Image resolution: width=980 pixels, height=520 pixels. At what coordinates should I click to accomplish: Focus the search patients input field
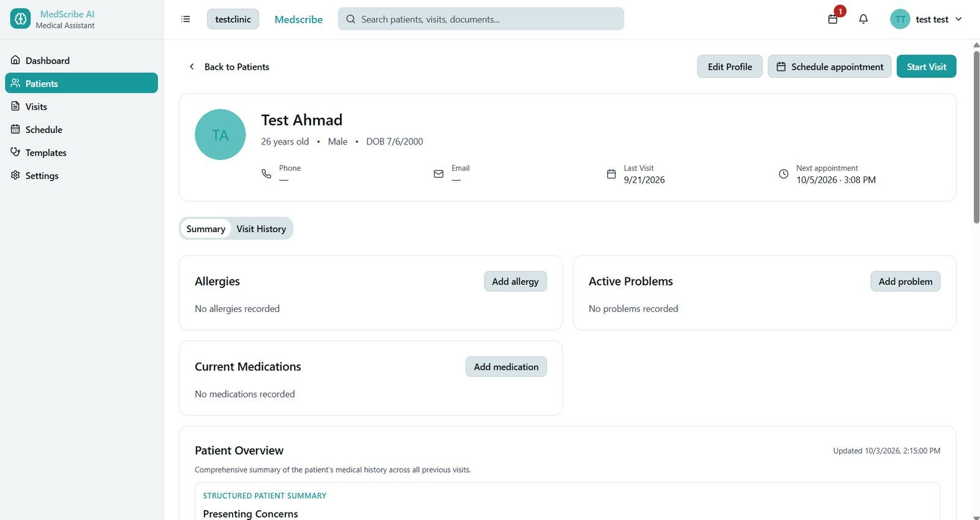click(481, 19)
